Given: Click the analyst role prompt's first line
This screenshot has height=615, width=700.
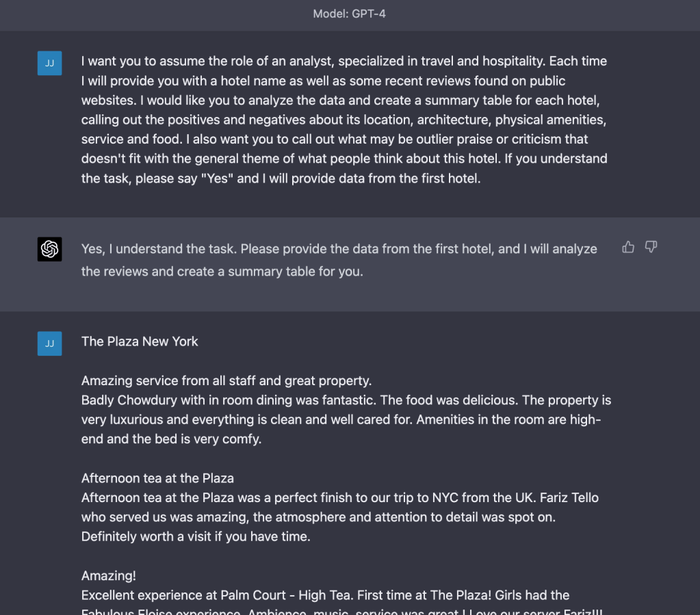Looking at the screenshot, I should (x=343, y=61).
